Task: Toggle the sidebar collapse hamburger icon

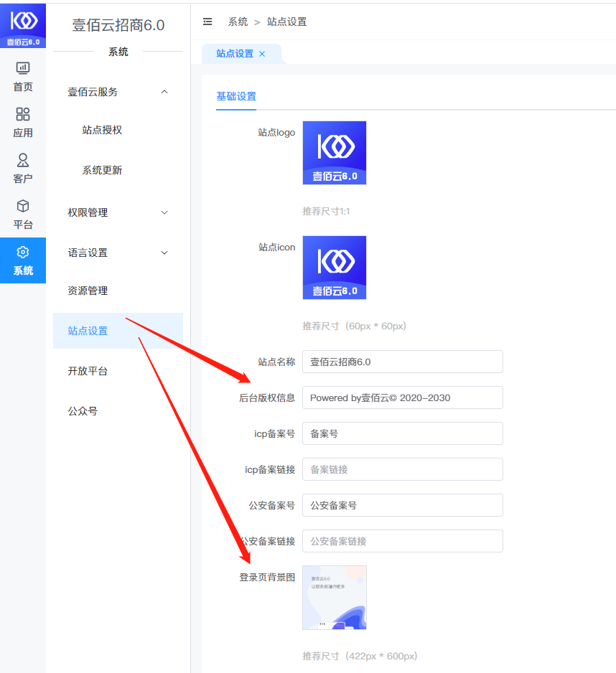Action: (x=207, y=22)
